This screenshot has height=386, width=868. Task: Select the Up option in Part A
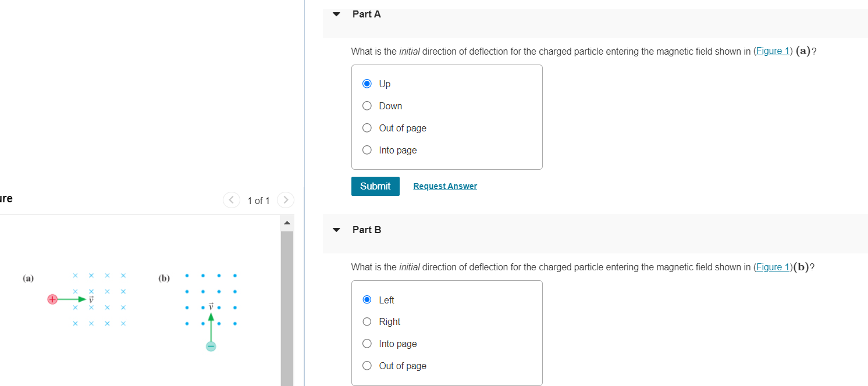[x=367, y=83]
